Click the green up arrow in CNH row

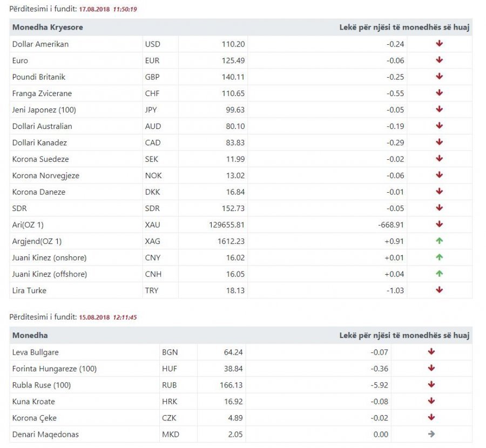[439, 274]
